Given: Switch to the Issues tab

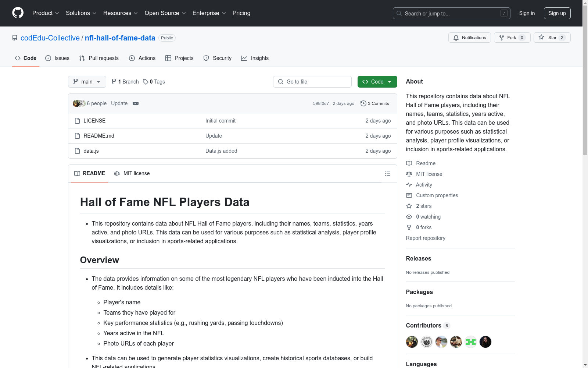Looking at the screenshot, I should click(57, 58).
